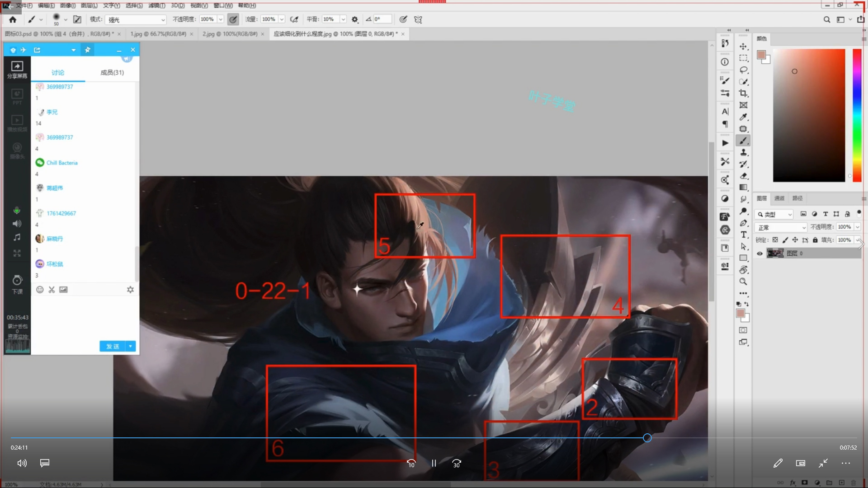The width and height of the screenshot is (868, 488).
Task: Open brush settings folder-brush icon
Action: tap(77, 19)
